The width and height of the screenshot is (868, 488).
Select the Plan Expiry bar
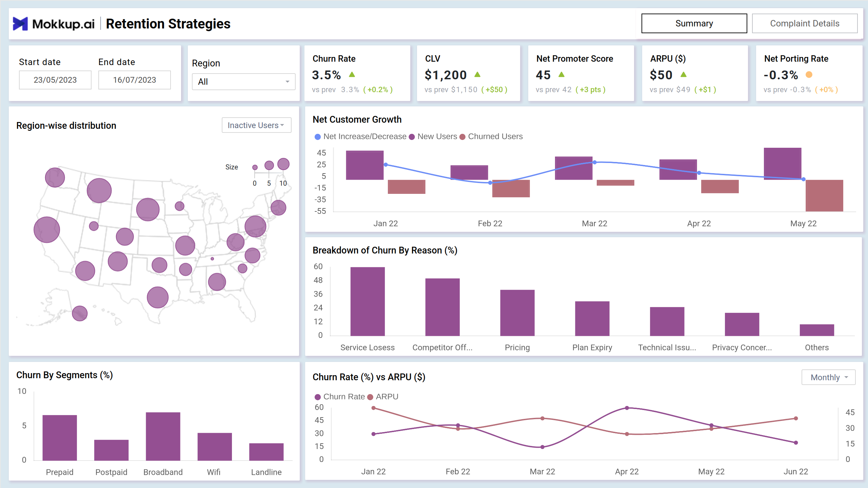click(x=592, y=319)
